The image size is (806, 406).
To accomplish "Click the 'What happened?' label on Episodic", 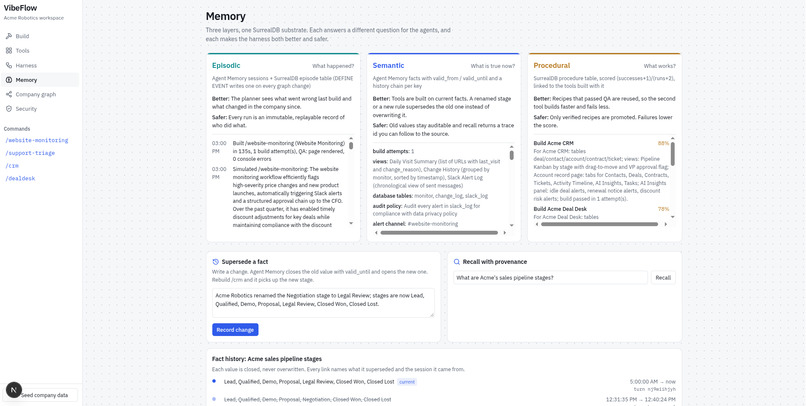I will pos(333,66).
